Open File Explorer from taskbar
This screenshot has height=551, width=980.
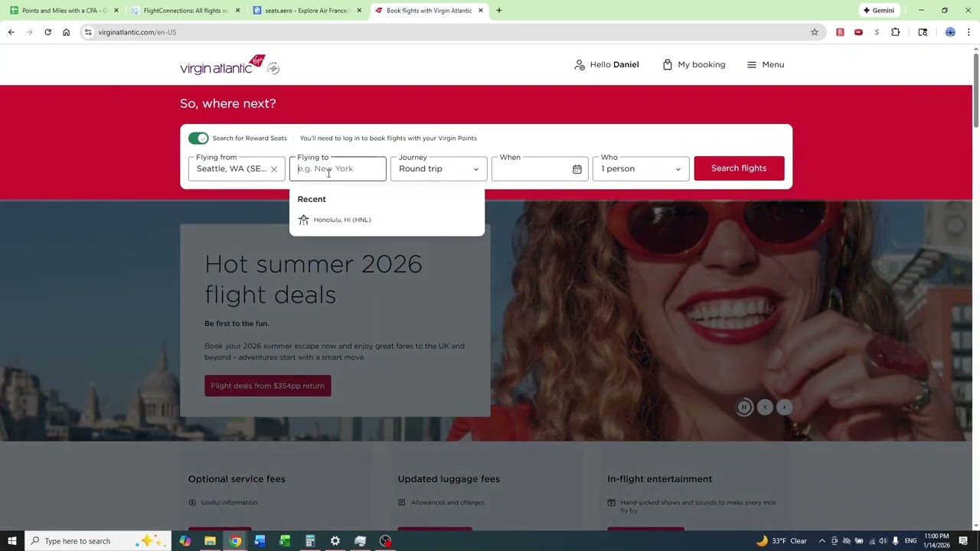pyautogui.click(x=210, y=541)
